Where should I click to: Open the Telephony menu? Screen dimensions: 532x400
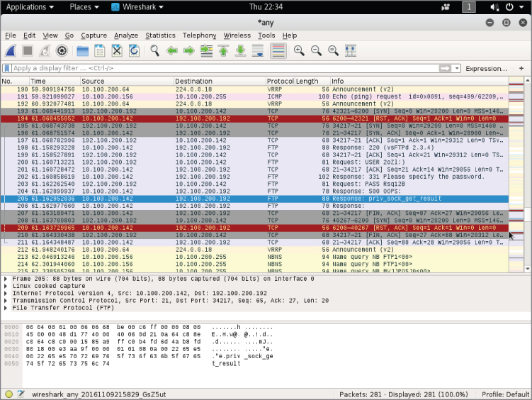click(200, 35)
